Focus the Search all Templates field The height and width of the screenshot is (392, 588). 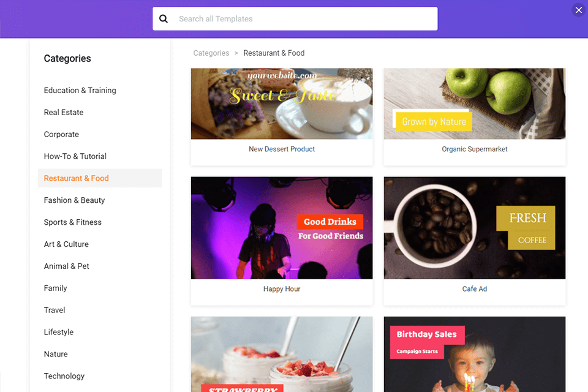coord(295,19)
